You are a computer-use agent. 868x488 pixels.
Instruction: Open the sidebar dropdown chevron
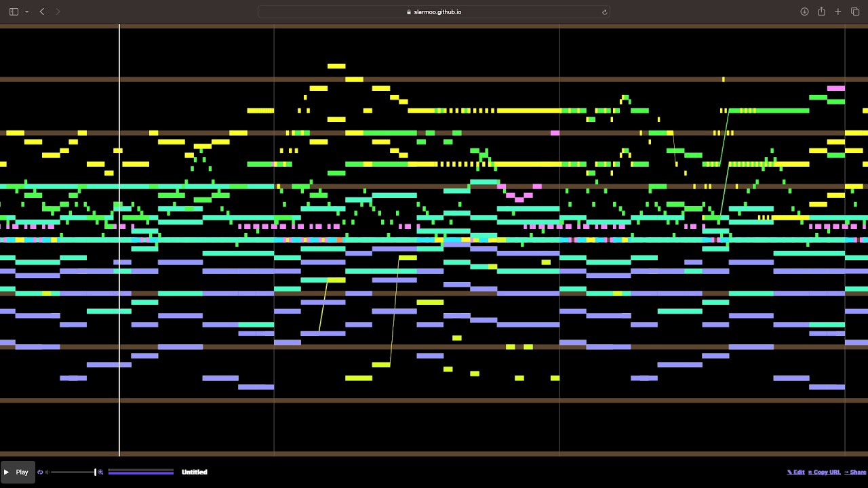26,12
